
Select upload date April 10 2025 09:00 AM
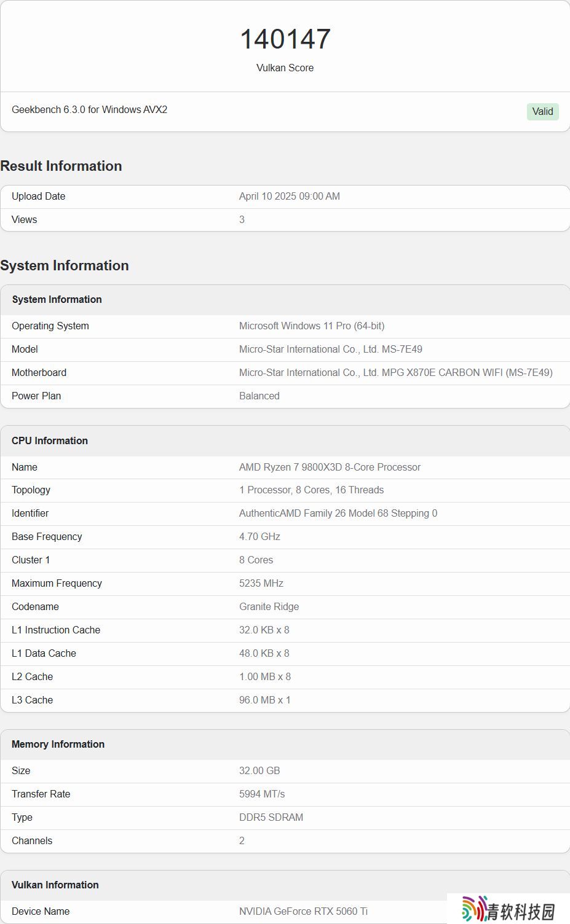pyautogui.click(x=290, y=197)
